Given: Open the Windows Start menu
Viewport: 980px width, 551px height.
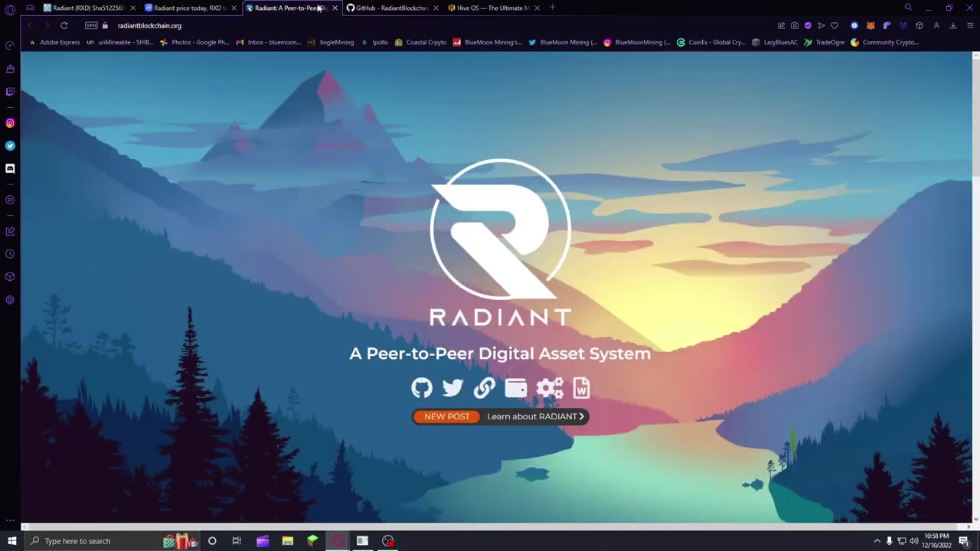Looking at the screenshot, I should [x=11, y=541].
